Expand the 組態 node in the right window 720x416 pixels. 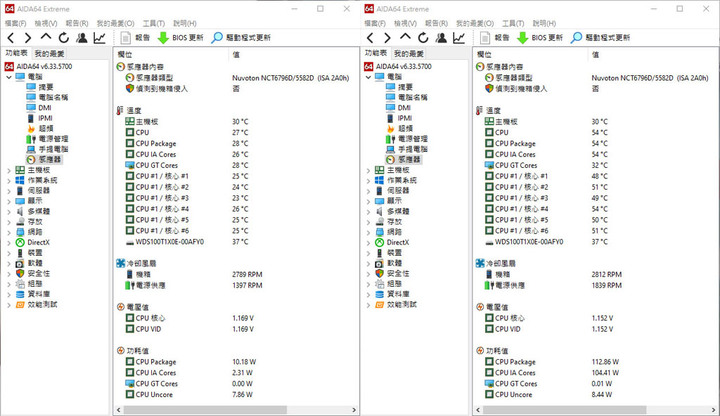click(x=368, y=284)
